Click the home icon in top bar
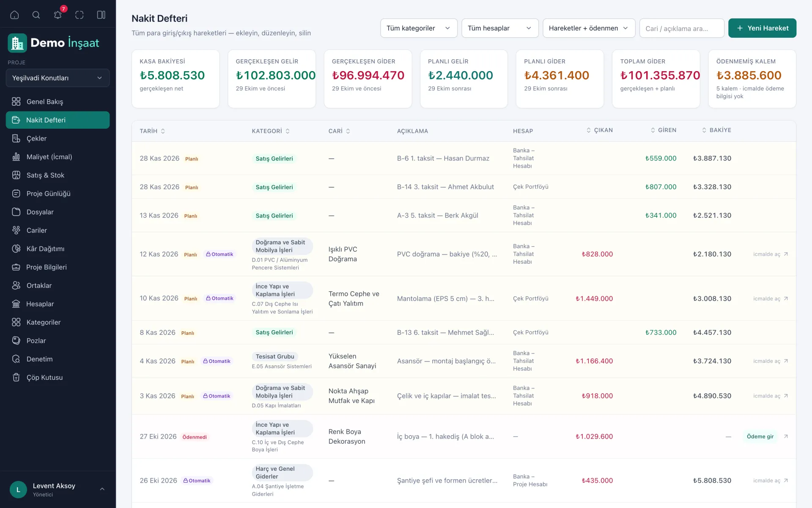Viewport: 812px width, 508px height. 14,15
